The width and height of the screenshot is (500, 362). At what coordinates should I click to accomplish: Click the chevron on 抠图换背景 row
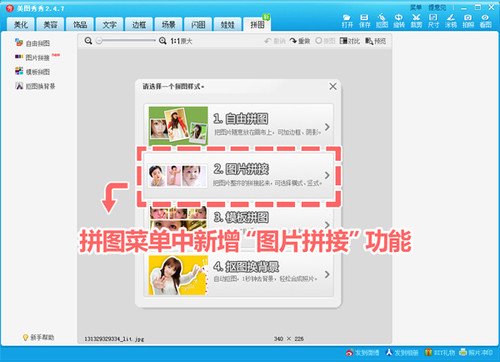coord(327,274)
